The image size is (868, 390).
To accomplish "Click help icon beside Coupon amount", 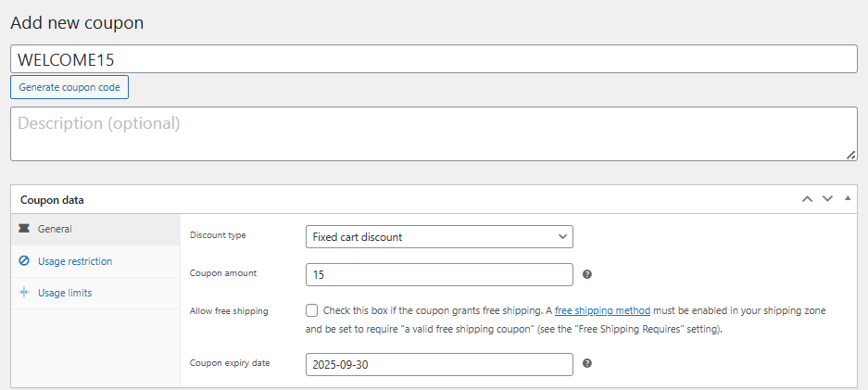I will coord(587,274).
